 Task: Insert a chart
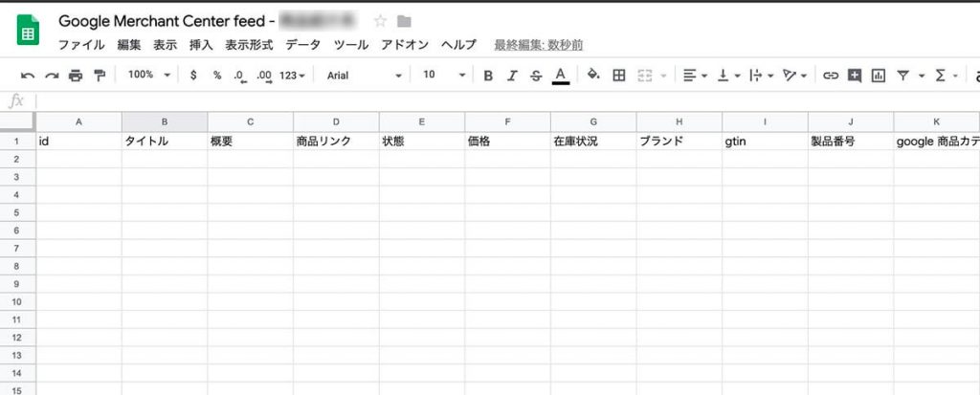click(879, 76)
